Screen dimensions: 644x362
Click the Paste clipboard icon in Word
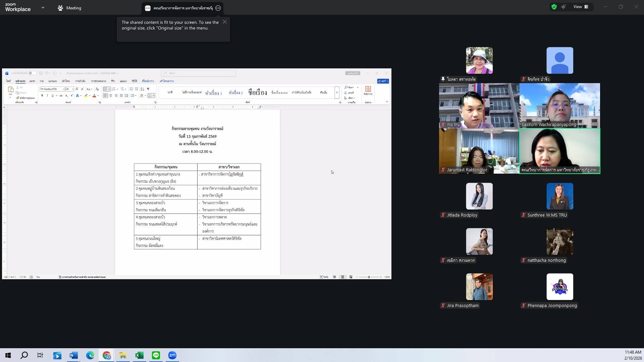[x=10, y=89]
